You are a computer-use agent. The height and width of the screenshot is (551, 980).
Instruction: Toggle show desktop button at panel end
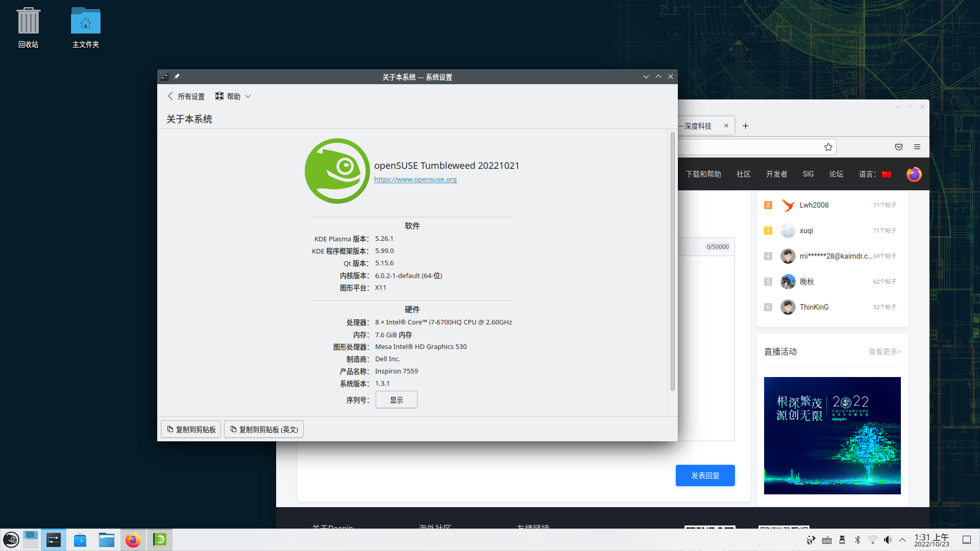[x=966, y=540]
